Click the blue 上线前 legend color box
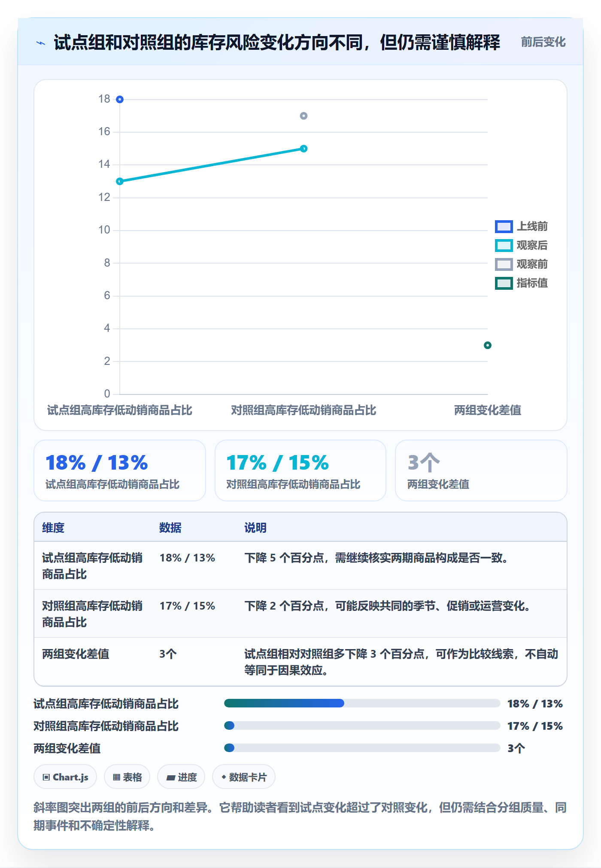The width and height of the screenshot is (601, 868). 504,226
